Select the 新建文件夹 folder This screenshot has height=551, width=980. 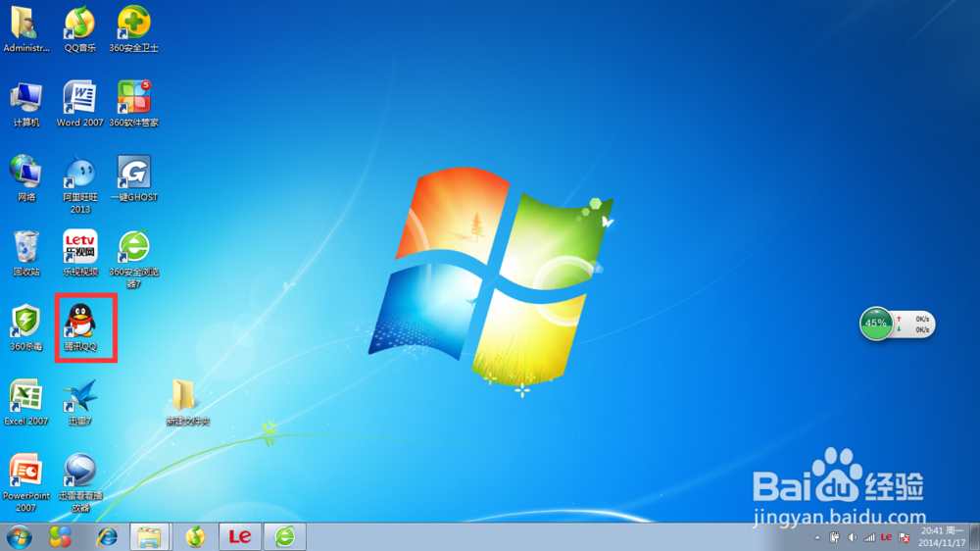[187, 402]
